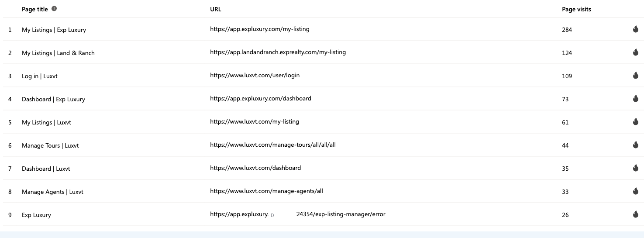Click flame icon in Manage Tours | Luxvt row
Viewport: 644px width, 238px height.
tap(635, 145)
